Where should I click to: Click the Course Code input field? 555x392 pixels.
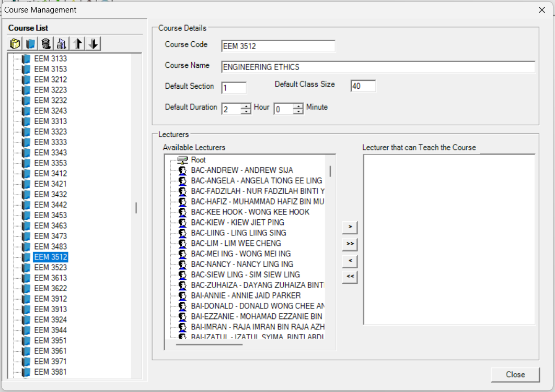click(x=278, y=46)
